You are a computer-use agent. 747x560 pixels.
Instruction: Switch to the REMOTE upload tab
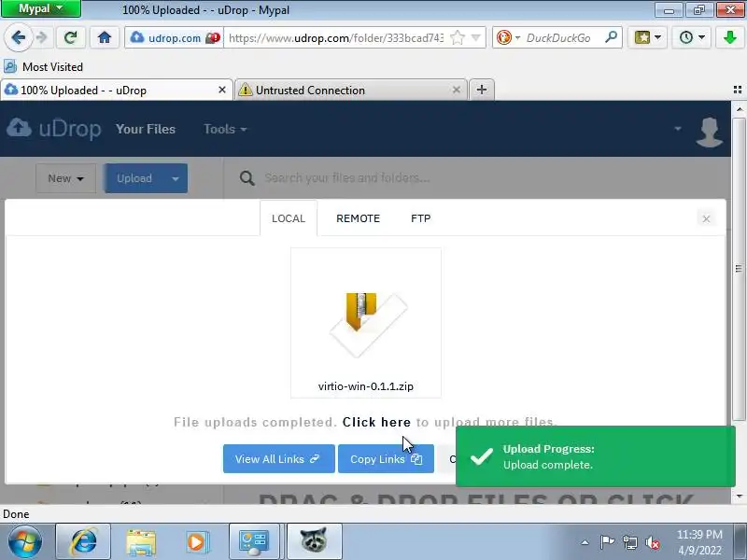pyautogui.click(x=359, y=218)
